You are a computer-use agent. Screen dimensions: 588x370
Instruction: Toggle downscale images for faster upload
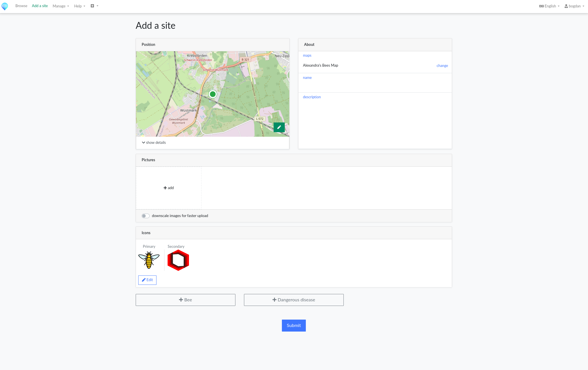[146, 216]
